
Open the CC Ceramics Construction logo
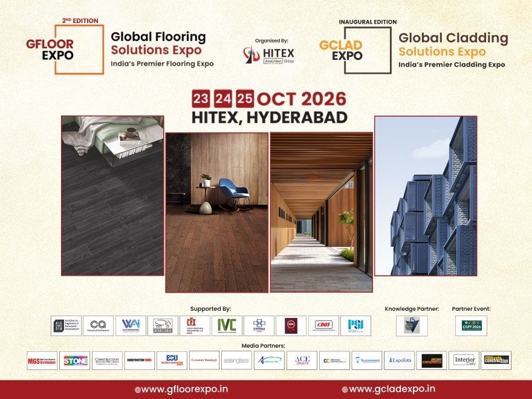coord(334,360)
